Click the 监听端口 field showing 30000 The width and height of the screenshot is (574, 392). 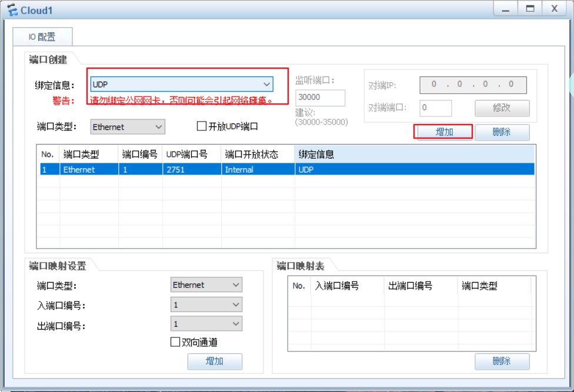click(320, 98)
